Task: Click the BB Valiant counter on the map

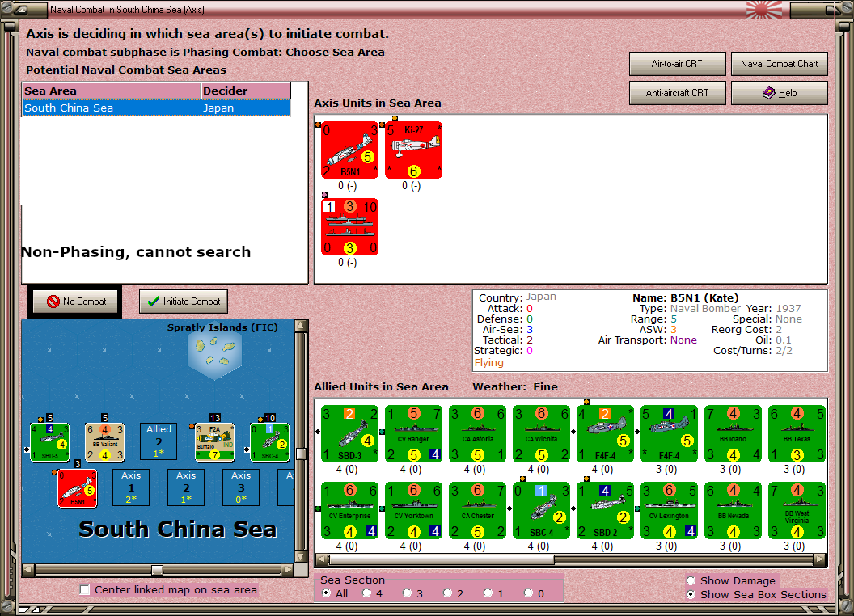Action: [x=104, y=441]
